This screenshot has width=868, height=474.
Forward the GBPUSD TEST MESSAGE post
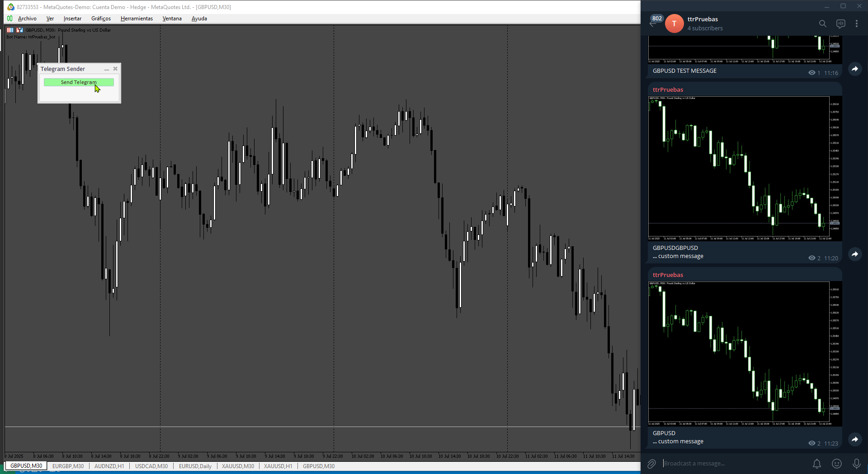854,69
